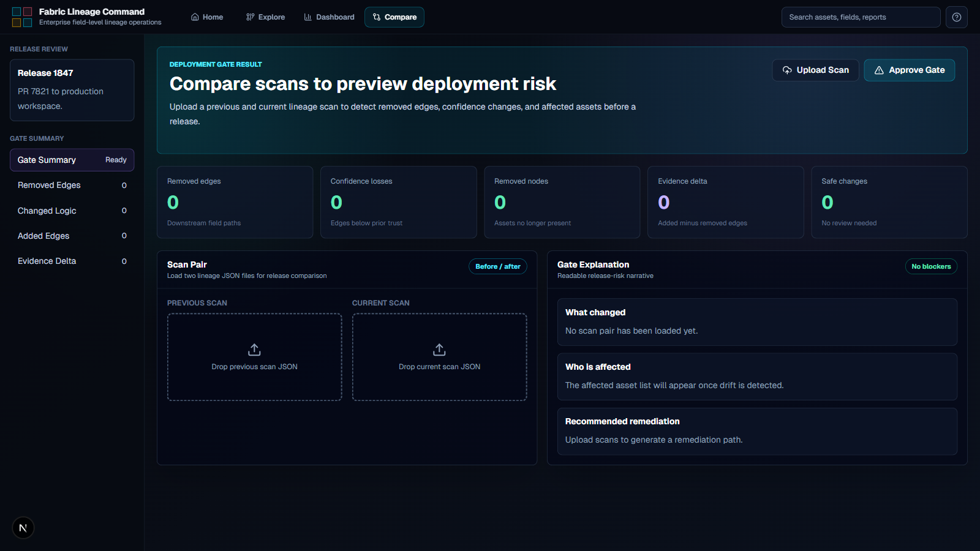Click the 'DEPLOYMENT GATE RESULT' label
Viewport: 980px width, 551px height.
(x=216, y=64)
